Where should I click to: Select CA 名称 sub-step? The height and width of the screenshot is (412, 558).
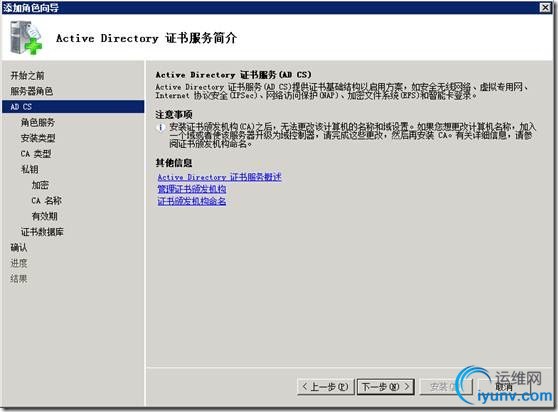47,201
